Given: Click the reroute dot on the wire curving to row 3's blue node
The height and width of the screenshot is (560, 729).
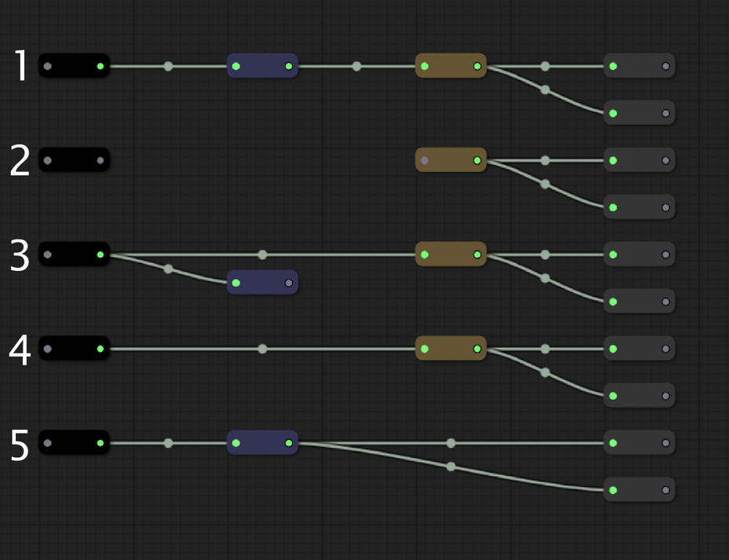Looking at the screenshot, I should (x=168, y=267).
